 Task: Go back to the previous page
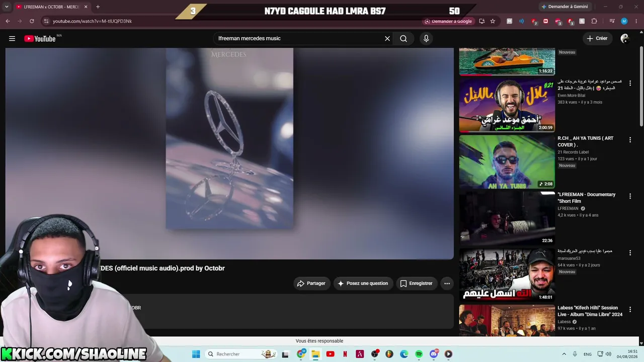click(8, 21)
